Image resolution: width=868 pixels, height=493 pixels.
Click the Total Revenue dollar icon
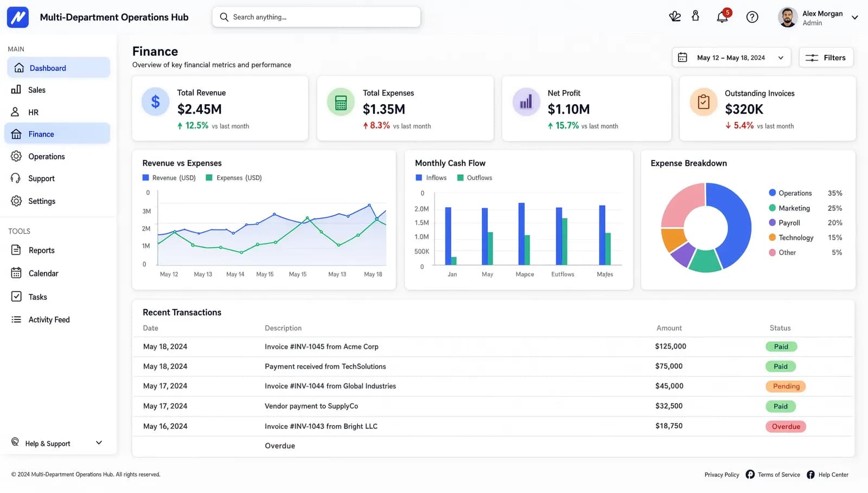point(155,101)
